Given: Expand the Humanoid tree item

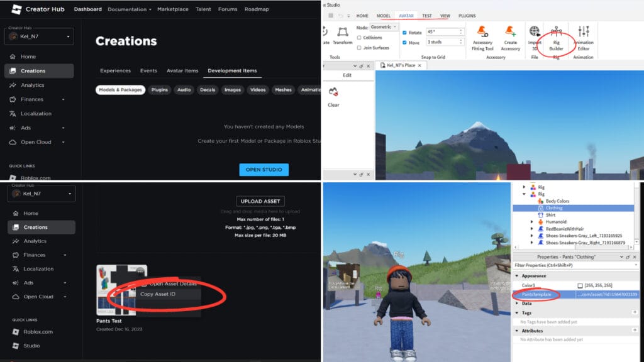Looking at the screenshot, I should point(531,222).
